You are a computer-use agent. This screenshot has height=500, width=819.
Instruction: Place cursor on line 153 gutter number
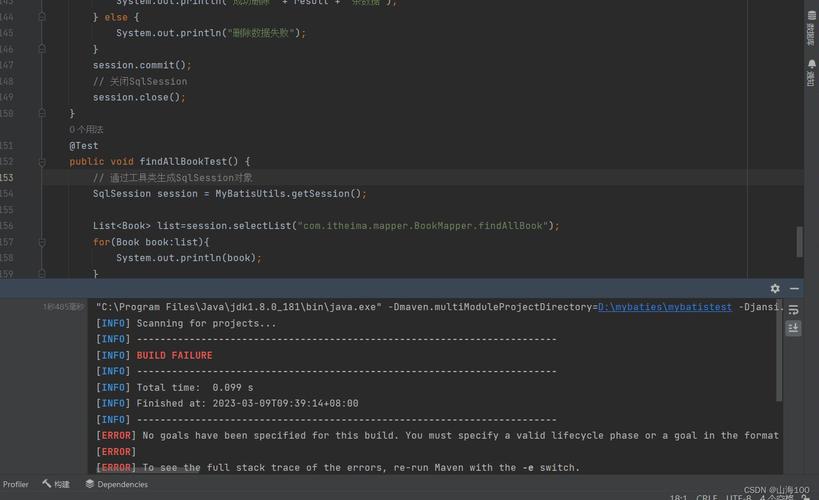coord(7,178)
